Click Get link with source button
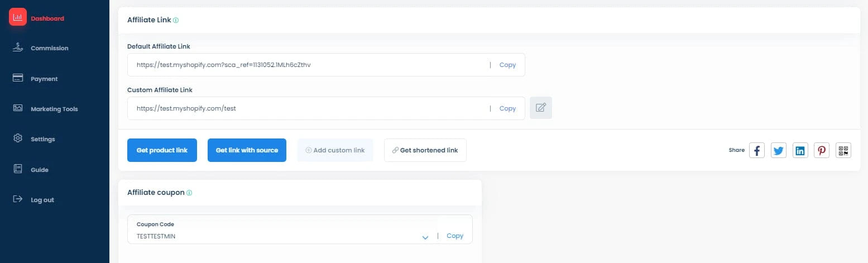This screenshot has width=868, height=263. tap(247, 150)
